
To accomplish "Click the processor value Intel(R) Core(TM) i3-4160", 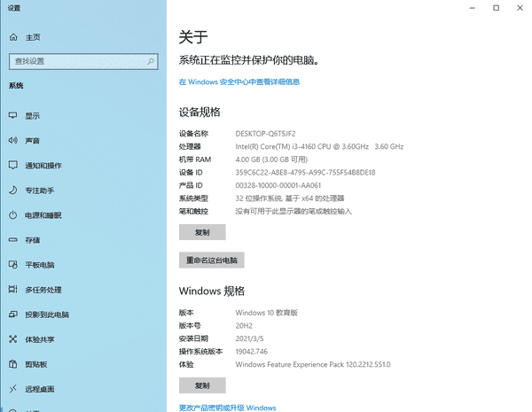I will [x=319, y=146].
